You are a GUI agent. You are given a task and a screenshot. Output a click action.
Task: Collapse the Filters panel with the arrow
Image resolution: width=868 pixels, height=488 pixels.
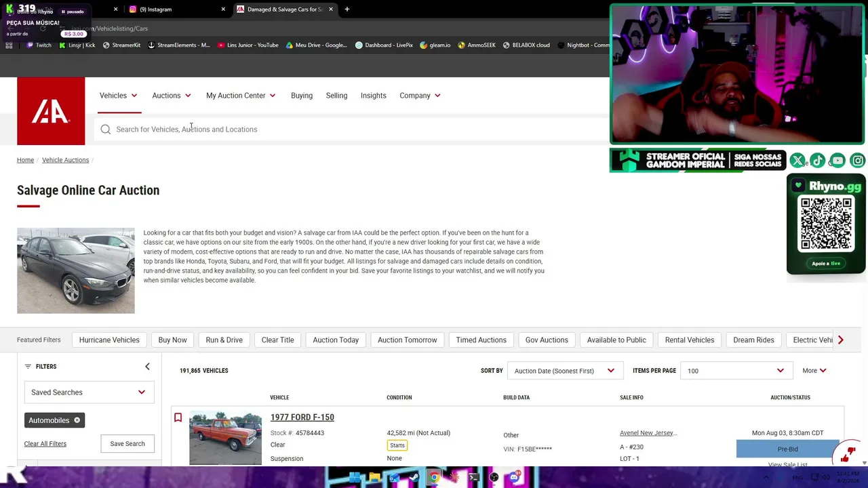click(147, 367)
